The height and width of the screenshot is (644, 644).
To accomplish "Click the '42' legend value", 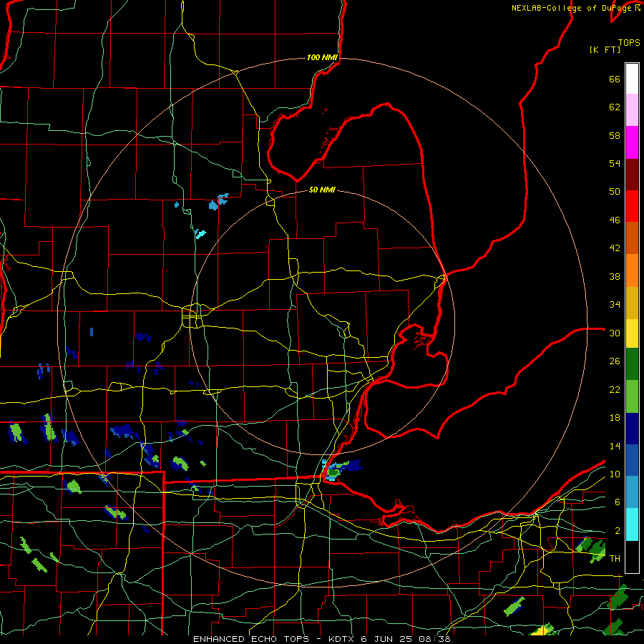I will (x=615, y=248).
